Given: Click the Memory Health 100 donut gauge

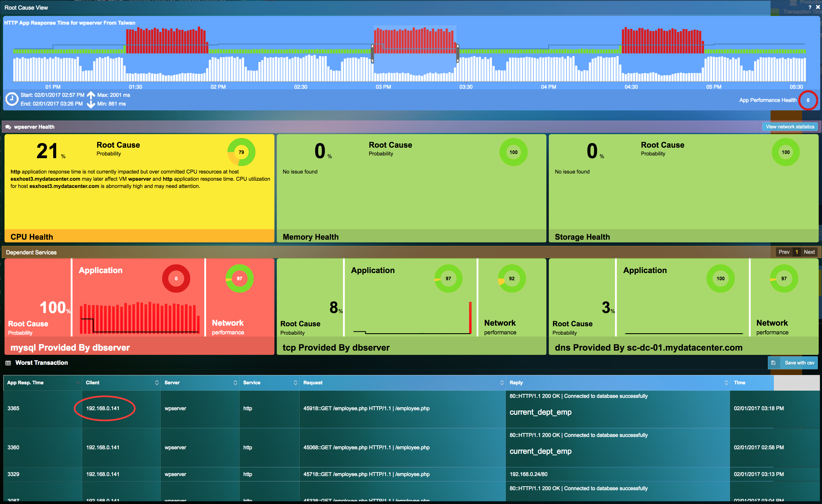Looking at the screenshot, I should [x=513, y=152].
